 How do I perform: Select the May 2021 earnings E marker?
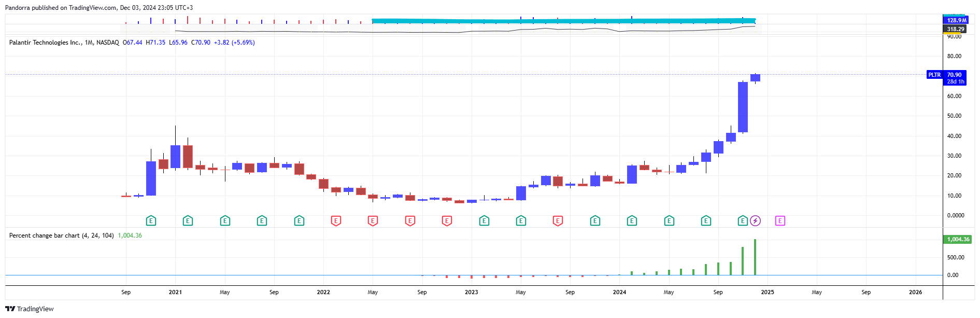pos(225,221)
